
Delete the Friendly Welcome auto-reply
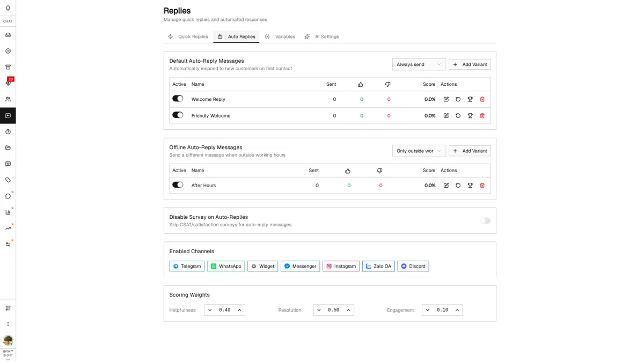pyautogui.click(x=482, y=116)
